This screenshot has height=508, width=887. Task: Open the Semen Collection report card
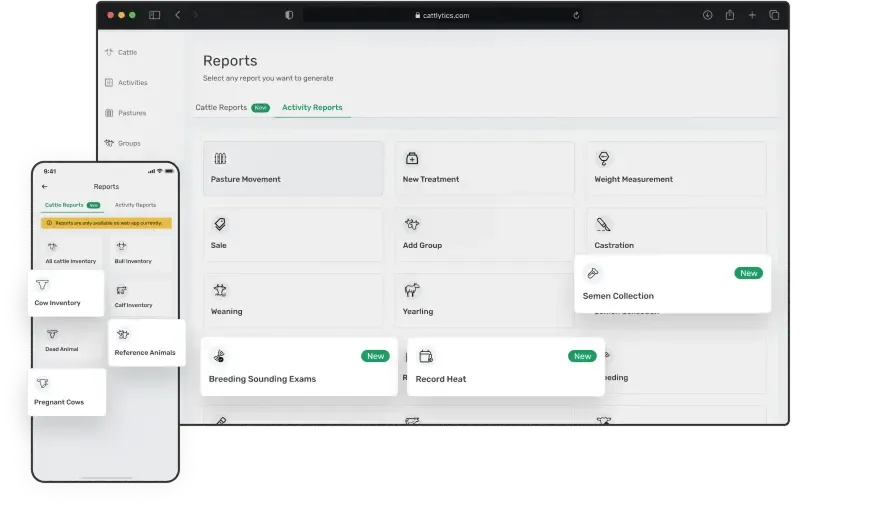click(x=673, y=284)
